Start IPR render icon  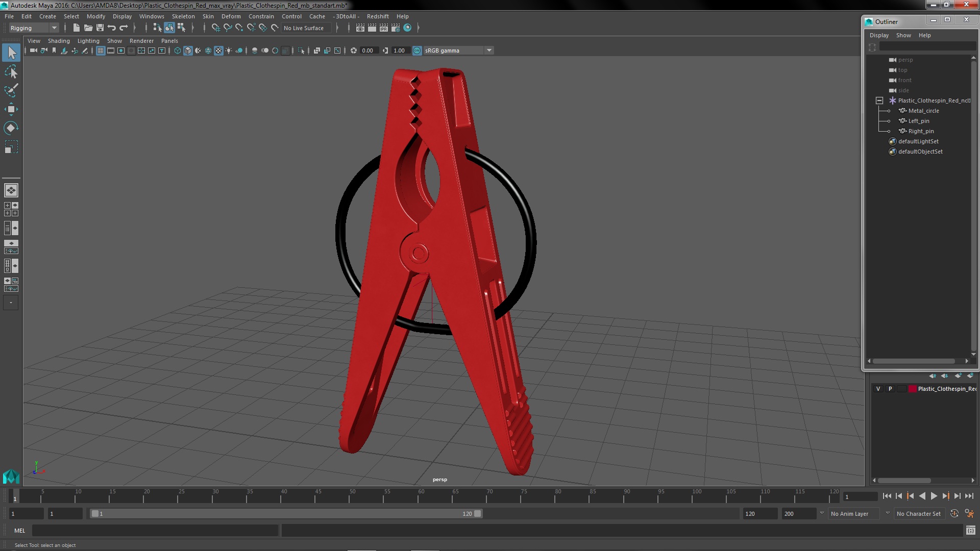pyautogui.click(x=384, y=28)
